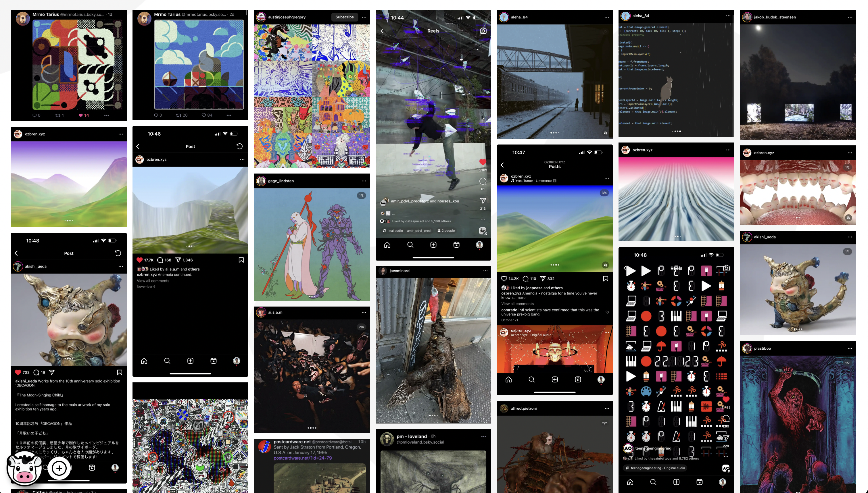Open comrade.intl commenter username
The width and height of the screenshot is (868, 493).
coord(512,310)
